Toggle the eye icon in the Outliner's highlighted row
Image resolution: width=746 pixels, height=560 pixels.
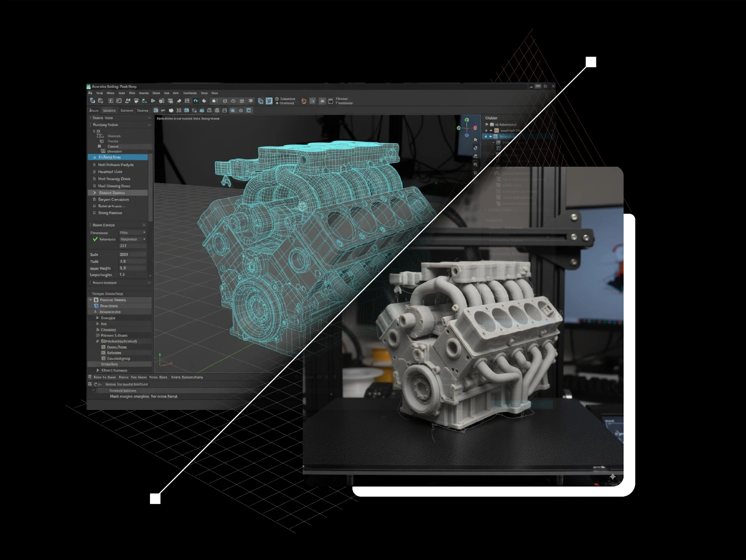[x=491, y=137]
